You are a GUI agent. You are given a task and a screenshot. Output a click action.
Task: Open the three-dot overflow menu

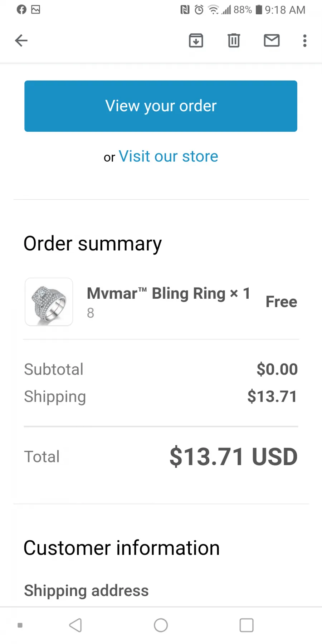coord(305,40)
